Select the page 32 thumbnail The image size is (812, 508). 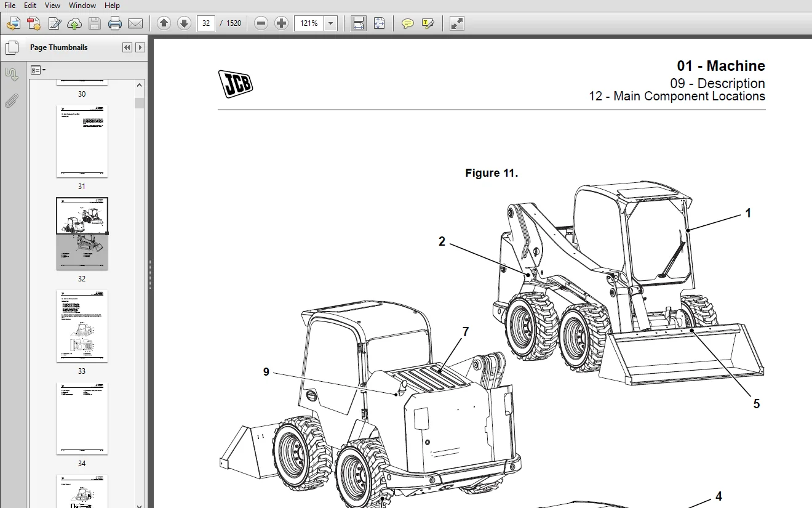tap(82, 233)
